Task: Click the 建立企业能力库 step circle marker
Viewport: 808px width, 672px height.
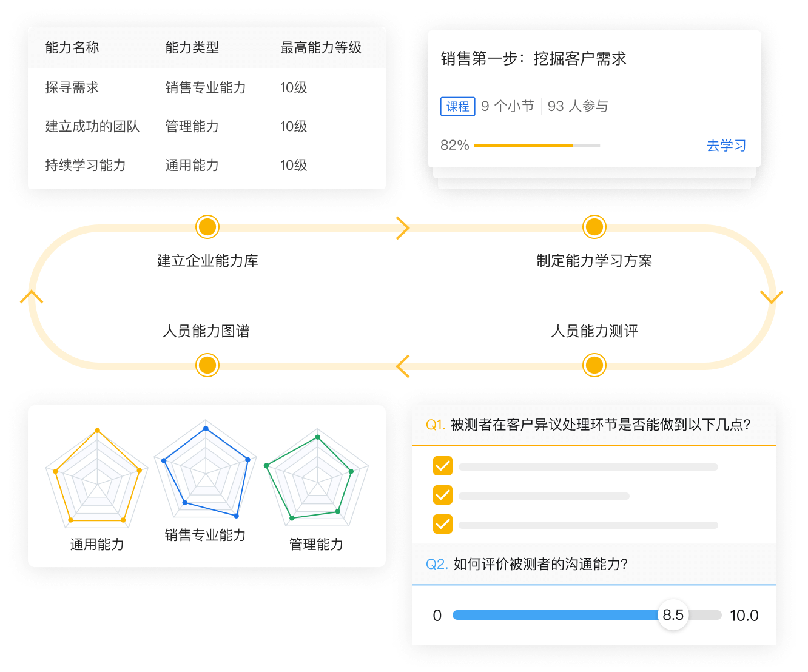Action: pyautogui.click(x=207, y=227)
